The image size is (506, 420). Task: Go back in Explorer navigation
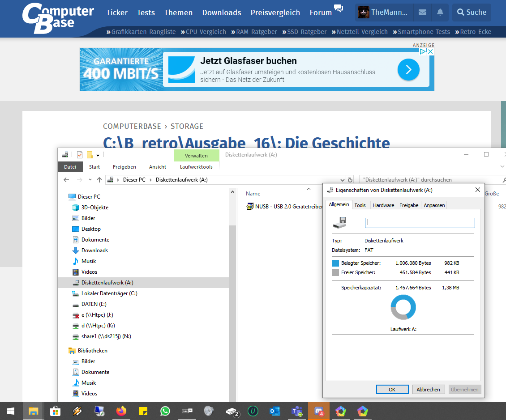coord(66,179)
